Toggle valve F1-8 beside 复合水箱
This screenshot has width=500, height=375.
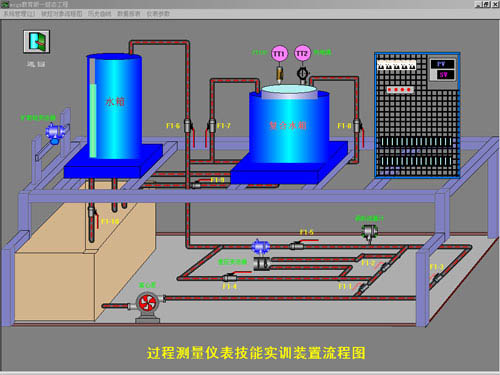click(x=358, y=126)
